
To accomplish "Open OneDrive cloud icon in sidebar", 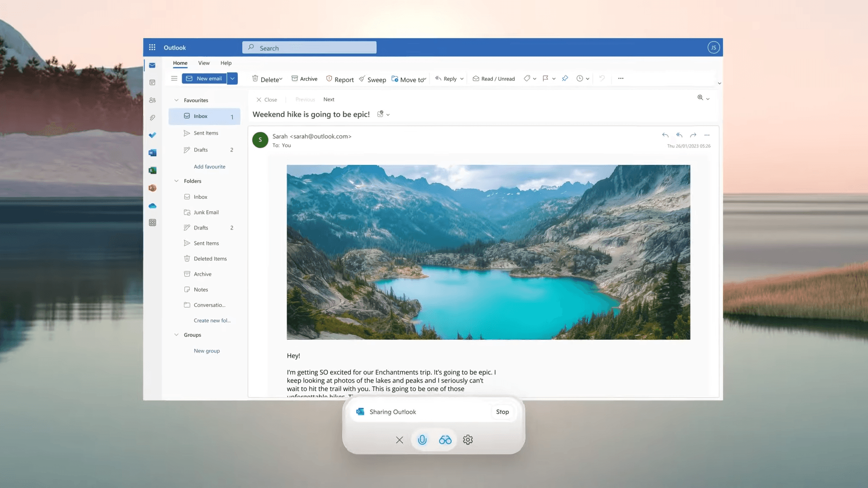I will (152, 206).
